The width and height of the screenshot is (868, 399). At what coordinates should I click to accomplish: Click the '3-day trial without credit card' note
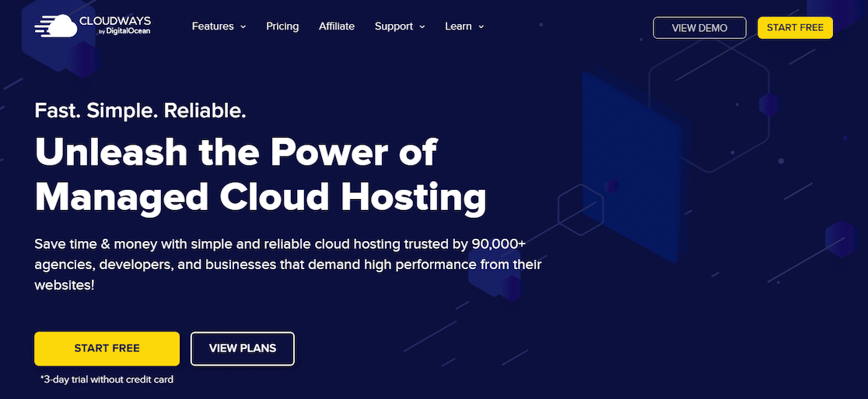point(107,380)
